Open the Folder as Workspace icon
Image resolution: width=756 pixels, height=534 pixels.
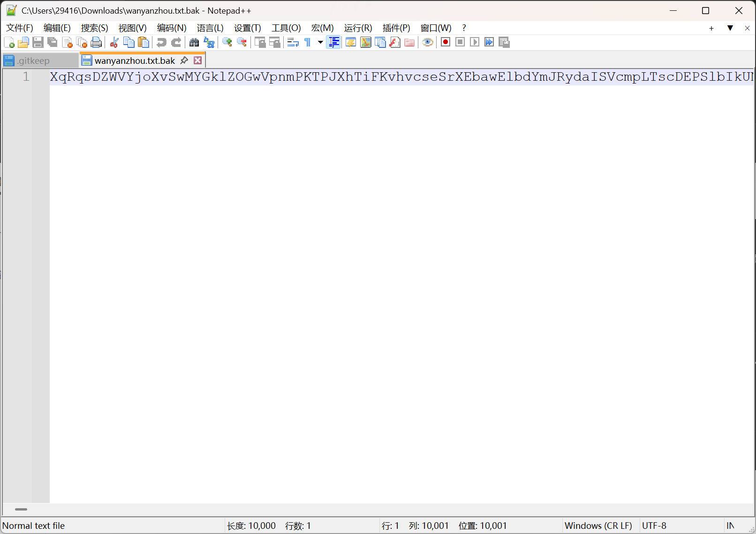click(x=409, y=43)
